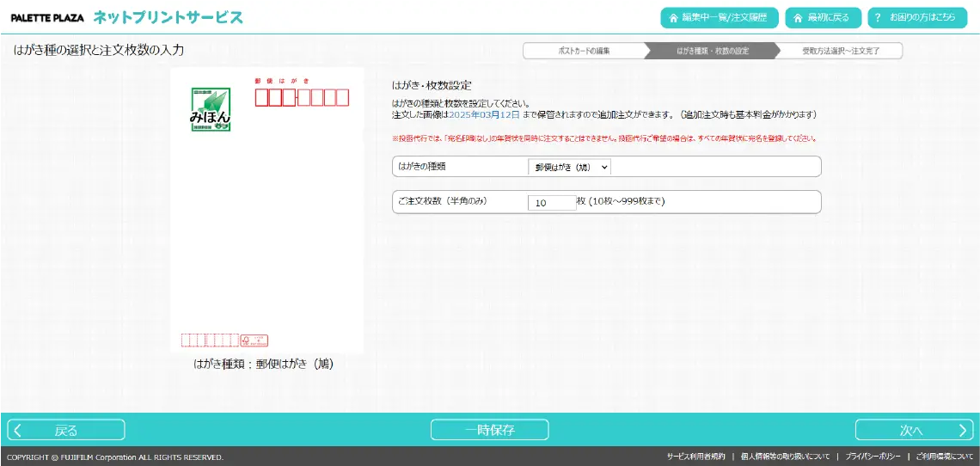Open the サービス利用者規約 link
This screenshot has width=980, height=466.
[695, 457]
